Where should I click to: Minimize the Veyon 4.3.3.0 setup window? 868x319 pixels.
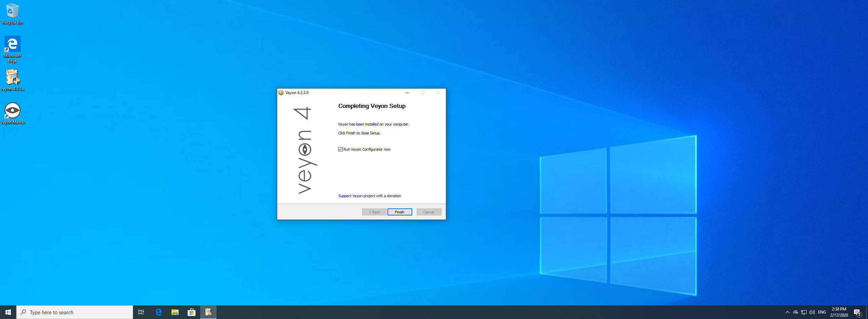[x=407, y=93]
